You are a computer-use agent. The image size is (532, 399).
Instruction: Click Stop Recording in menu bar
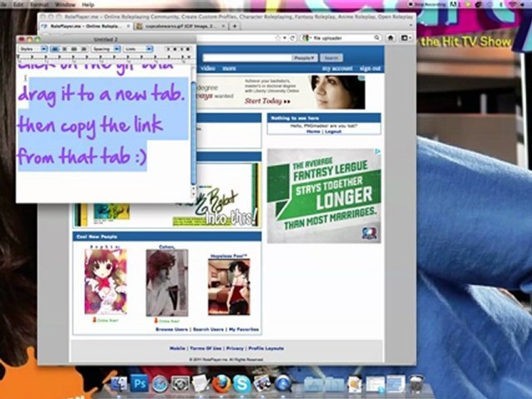(428, 4)
